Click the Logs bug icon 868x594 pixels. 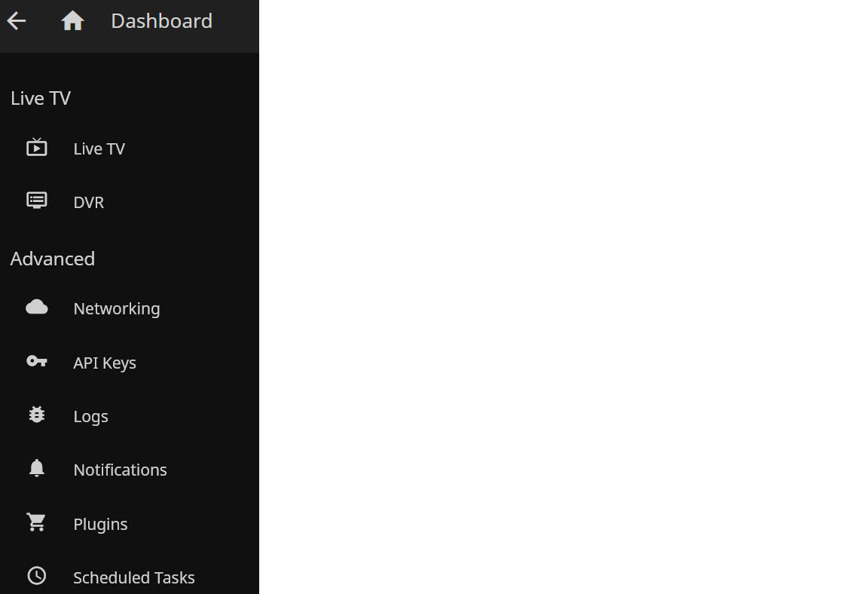click(x=37, y=415)
